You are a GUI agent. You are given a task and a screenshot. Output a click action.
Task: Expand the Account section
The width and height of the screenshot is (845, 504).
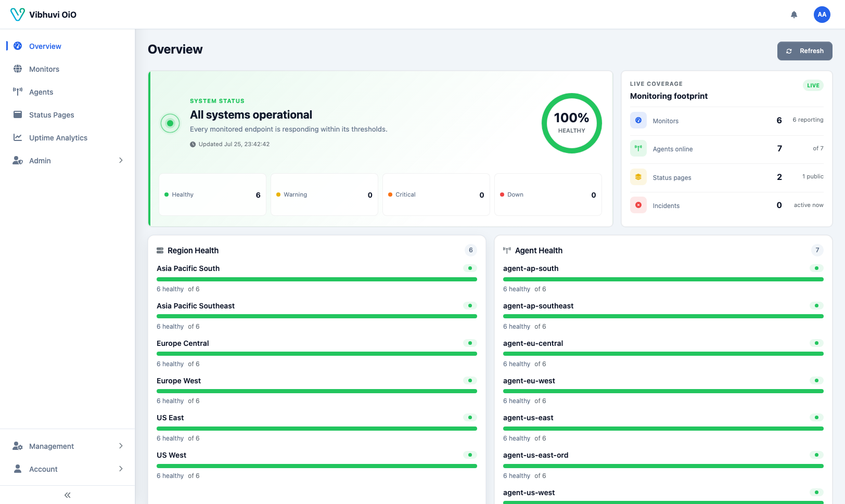(x=68, y=469)
